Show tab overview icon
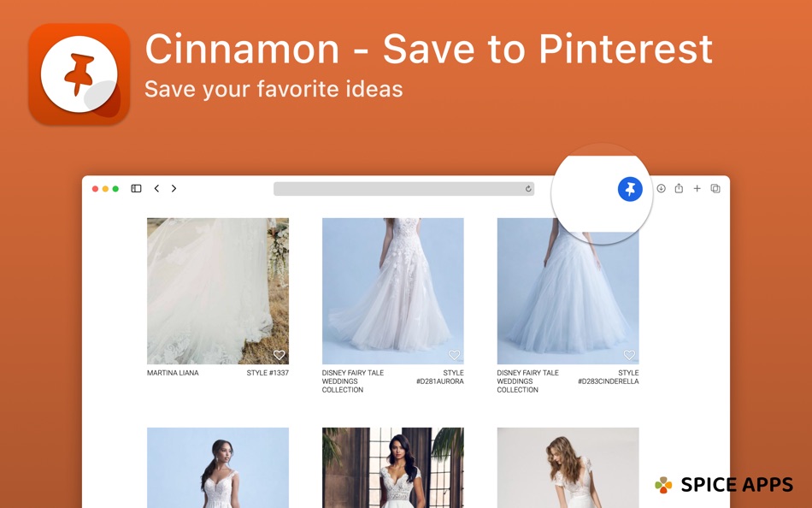This screenshot has height=508, width=812. coord(715,189)
